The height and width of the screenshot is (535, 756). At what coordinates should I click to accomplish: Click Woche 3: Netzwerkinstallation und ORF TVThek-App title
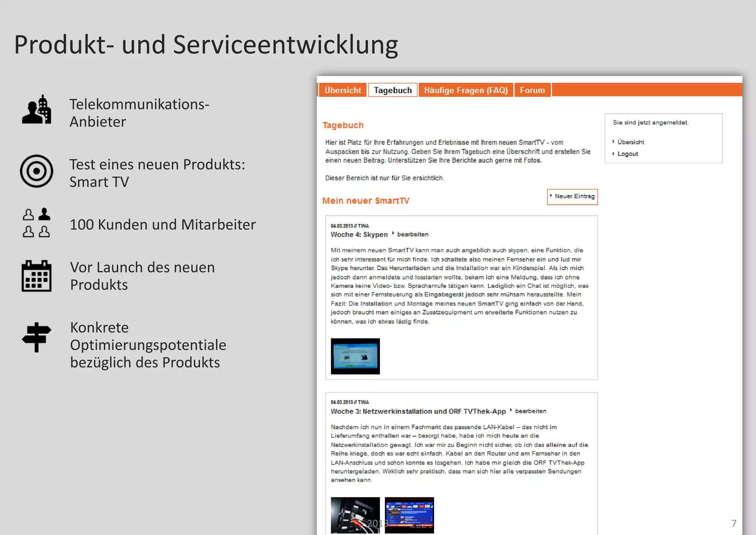[418, 411]
